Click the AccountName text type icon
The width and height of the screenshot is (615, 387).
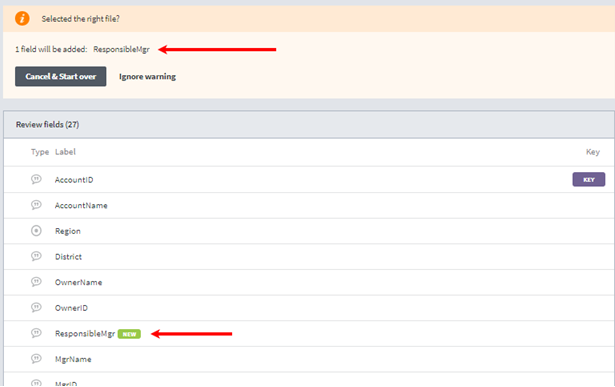point(36,205)
